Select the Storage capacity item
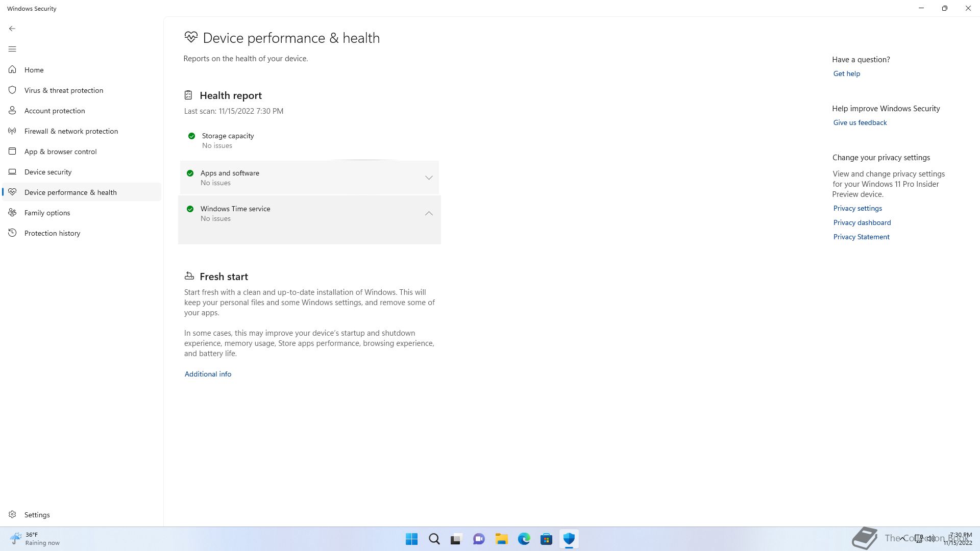The image size is (980, 551). click(x=309, y=140)
